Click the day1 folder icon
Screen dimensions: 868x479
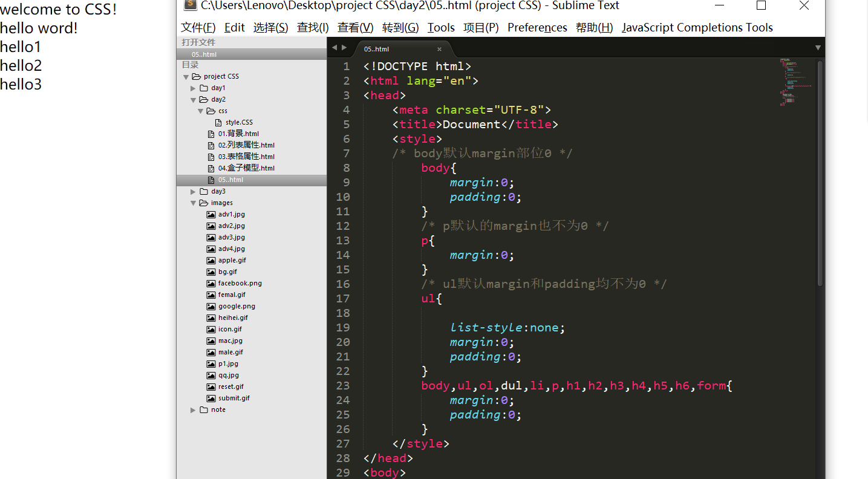point(204,88)
